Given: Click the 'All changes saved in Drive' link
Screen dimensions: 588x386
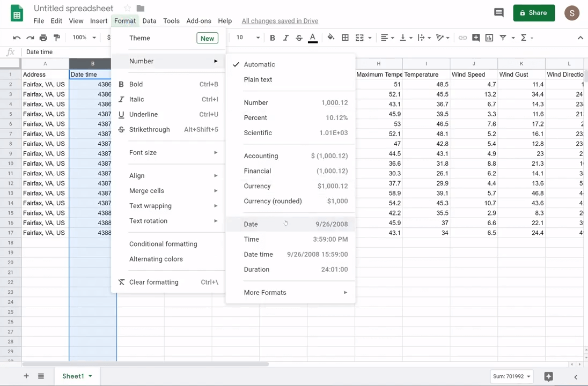Looking at the screenshot, I should tap(280, 21).
